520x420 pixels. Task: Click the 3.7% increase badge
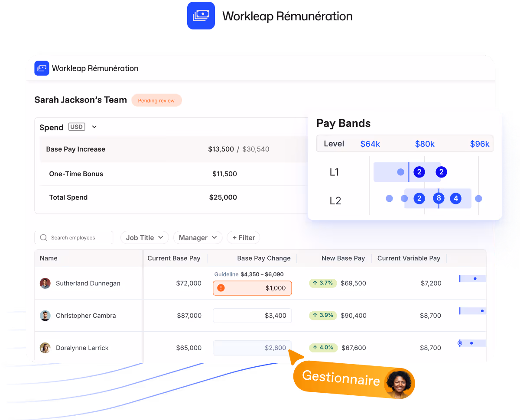(322, 283)
